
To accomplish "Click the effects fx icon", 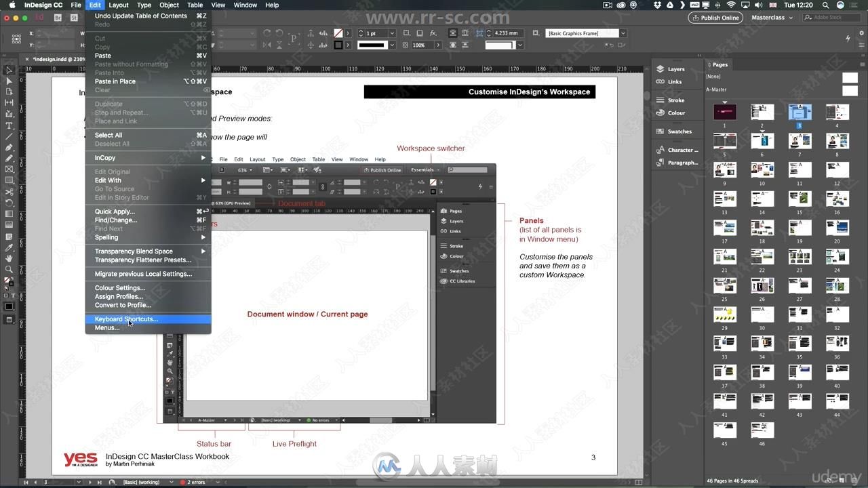I will 433,33.
